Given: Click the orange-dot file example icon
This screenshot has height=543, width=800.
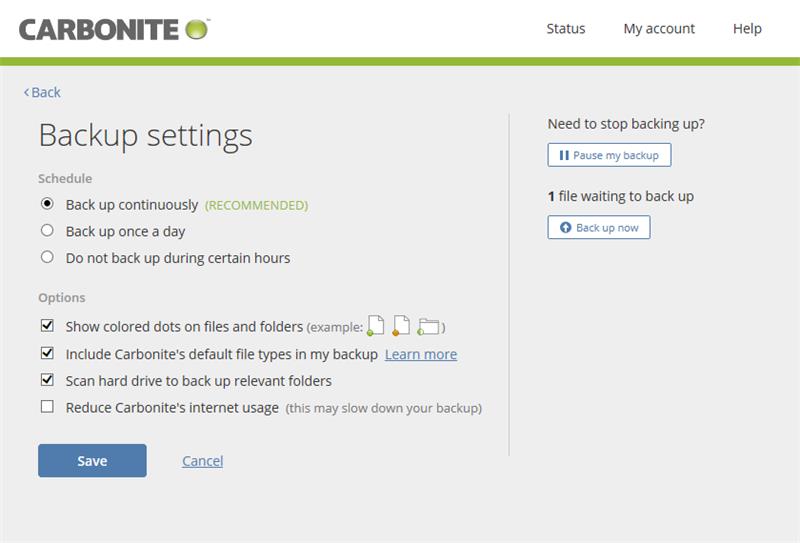Looking at the screenshot, I should [x=401, y=326].
